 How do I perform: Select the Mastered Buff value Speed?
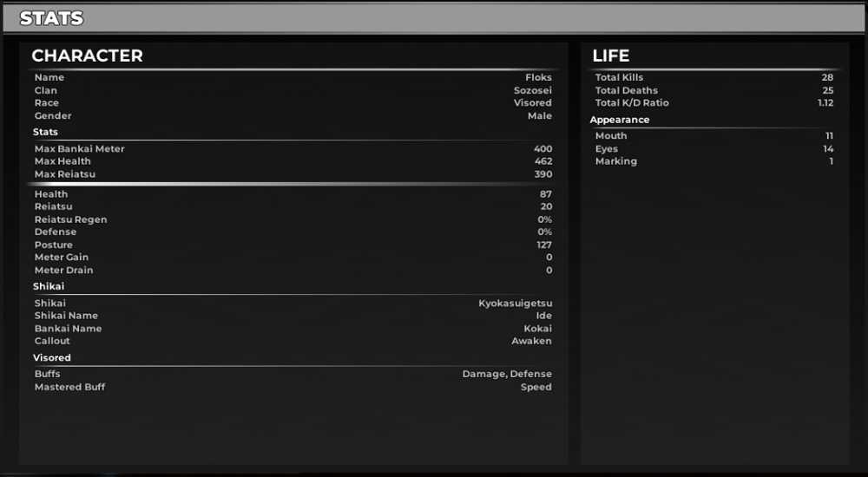pyautogui.click(x=536, y=388)
